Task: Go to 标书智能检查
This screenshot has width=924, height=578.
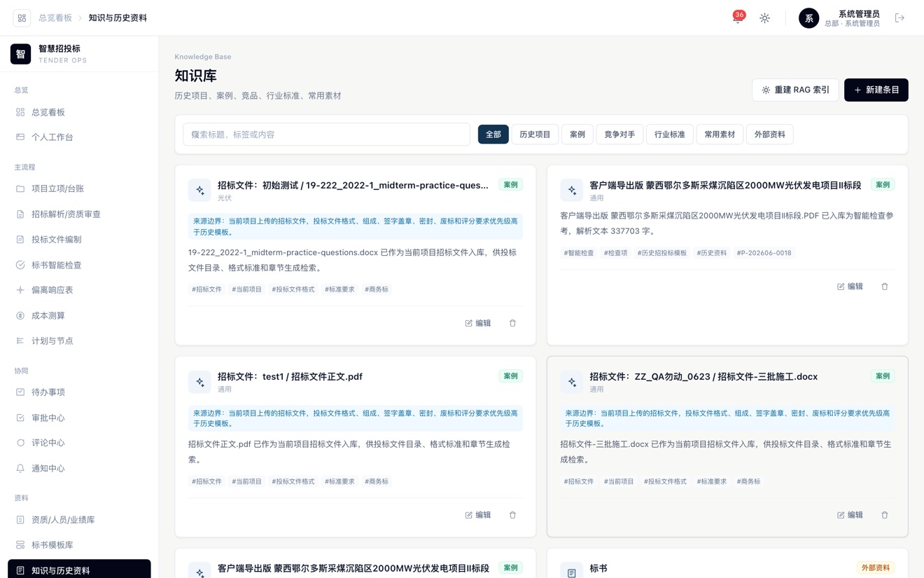Action: [x=79, y=265]
